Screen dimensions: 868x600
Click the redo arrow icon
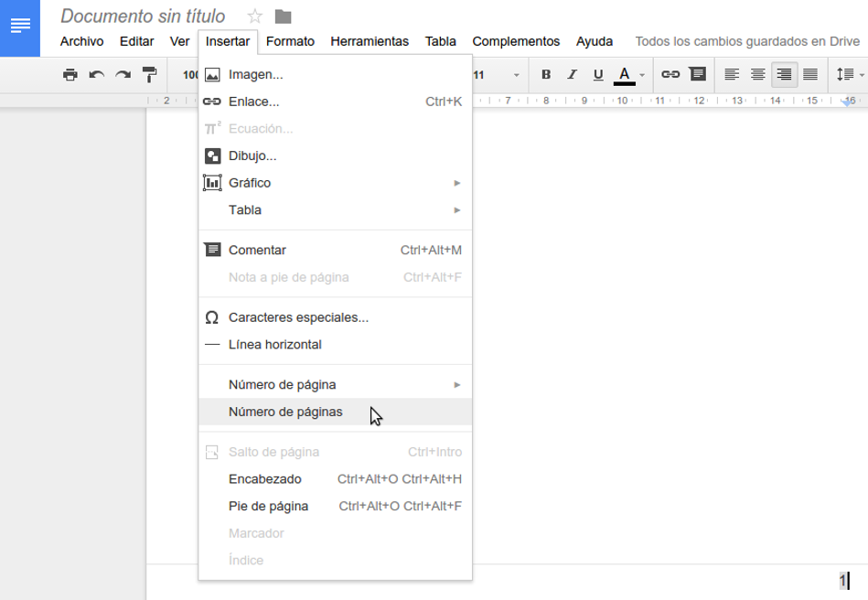pyautogui.click(x=123, y=75)
